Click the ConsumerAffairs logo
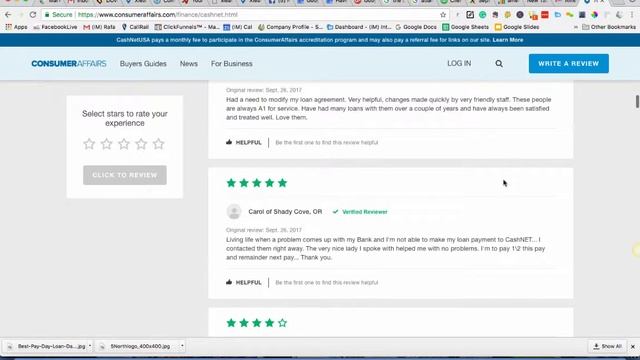 point(69,64)
